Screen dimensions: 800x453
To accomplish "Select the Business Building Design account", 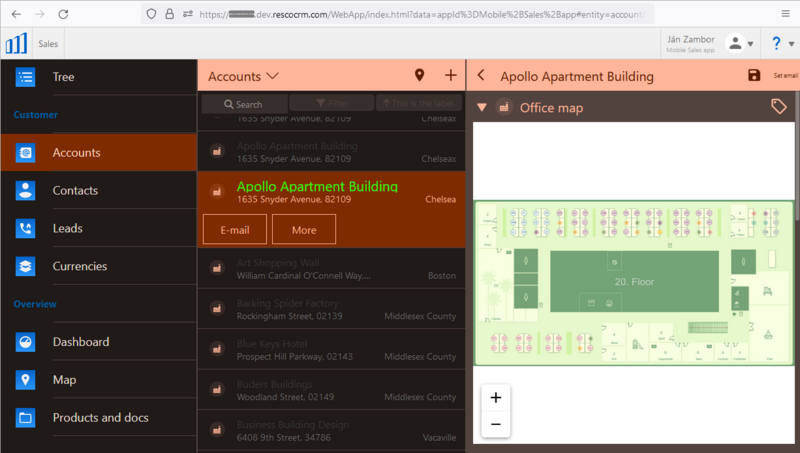I will (x=331, y=430).
